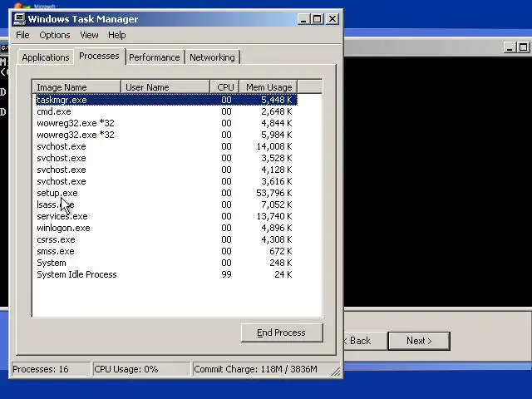This screenshot has height=399, width=532.
Task: Switch to the Applications tab
Action: tap(46, 57)
